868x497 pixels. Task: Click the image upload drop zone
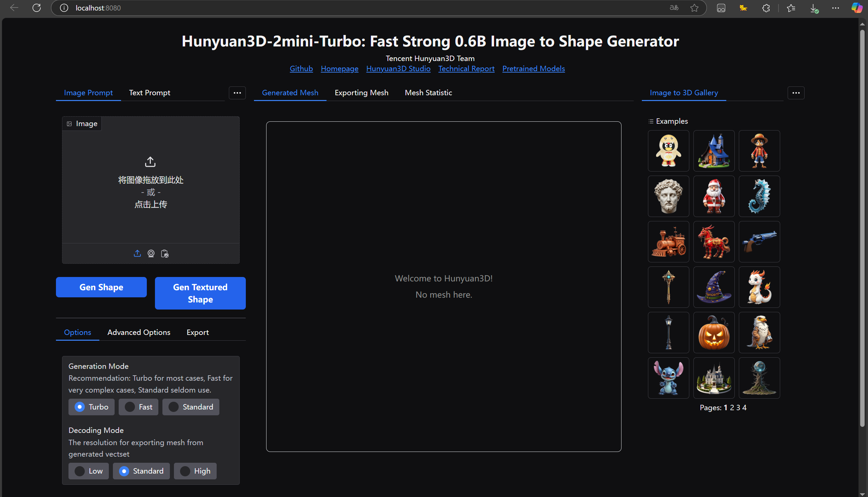tap(151, 180)
